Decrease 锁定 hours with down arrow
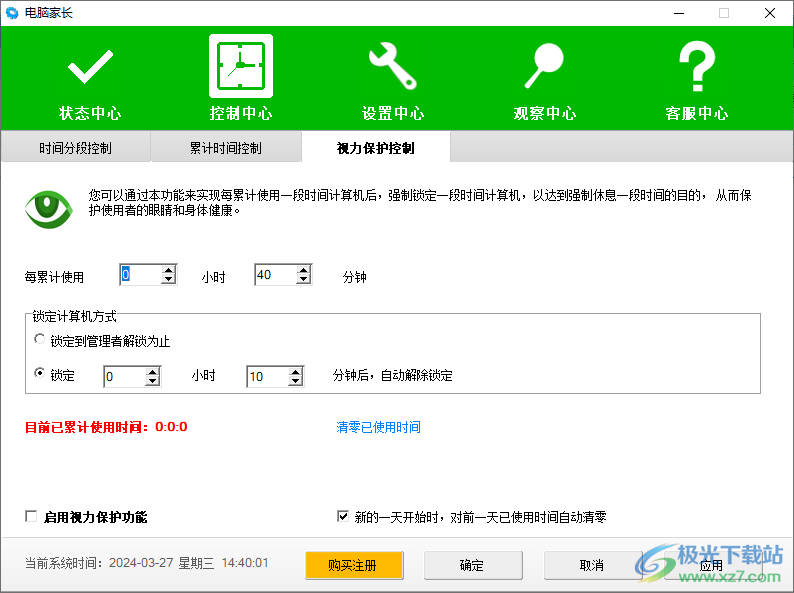794x593 pixels. click(152, 381)
